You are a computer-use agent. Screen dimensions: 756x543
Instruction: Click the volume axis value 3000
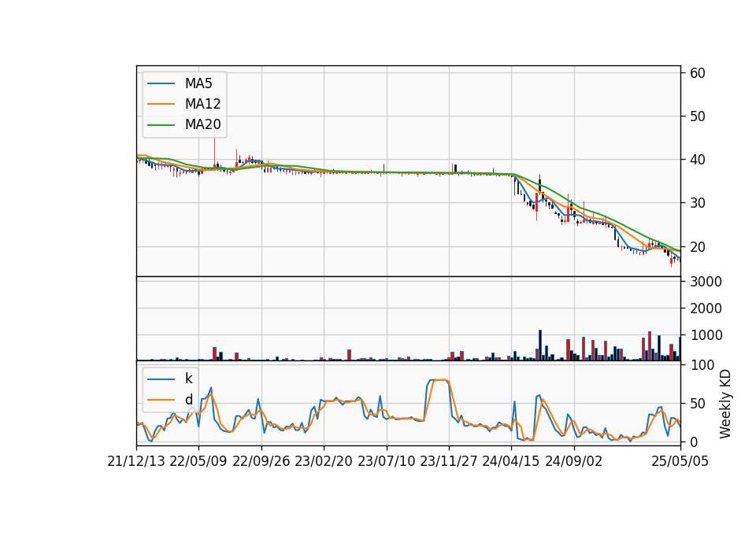pyautogui.click(x=706, y=282)
